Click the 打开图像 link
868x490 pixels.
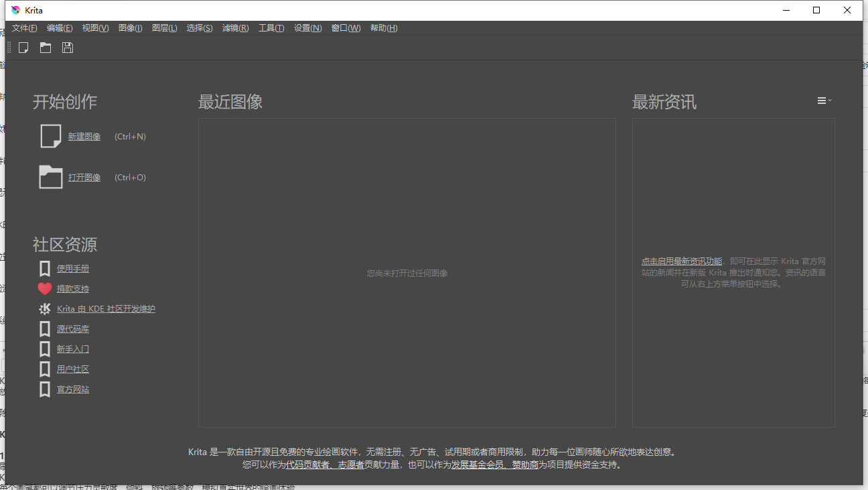click(84, 178)
